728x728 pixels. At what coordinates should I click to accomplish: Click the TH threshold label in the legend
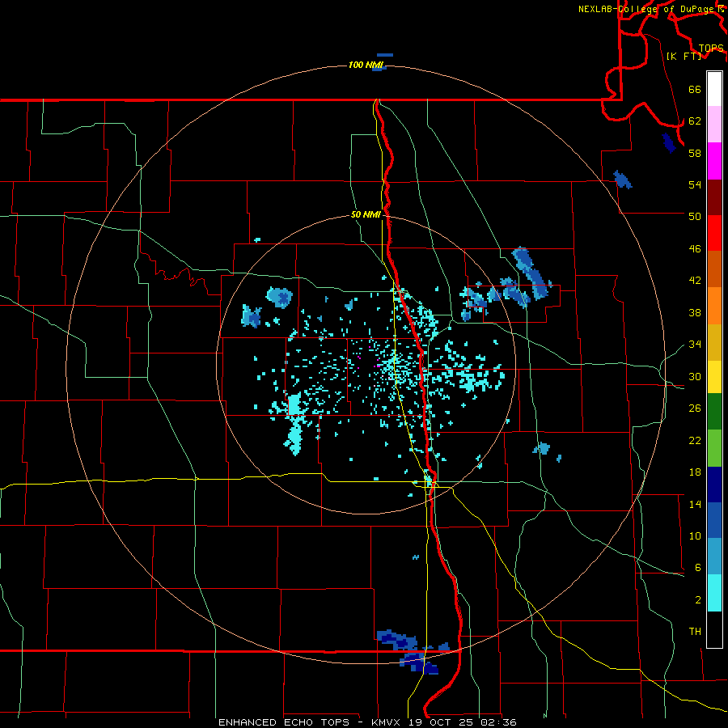pyautogui.click(x=695, y=632)
